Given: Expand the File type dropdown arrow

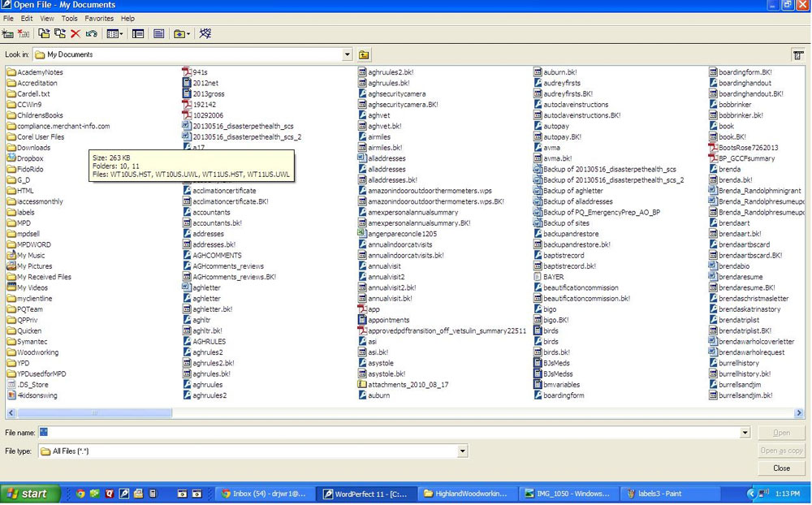Looking at the screenshot, I should (462, 451).
